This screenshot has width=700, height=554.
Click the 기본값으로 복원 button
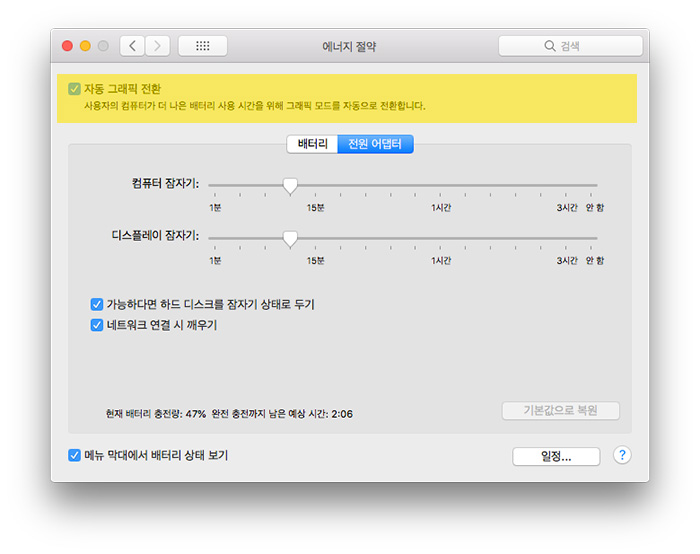pos(561,411)
